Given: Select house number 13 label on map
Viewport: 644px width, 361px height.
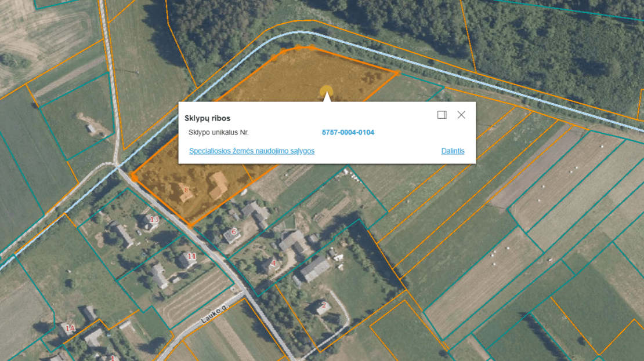Looking at the screenshot, I should [154, 220].
